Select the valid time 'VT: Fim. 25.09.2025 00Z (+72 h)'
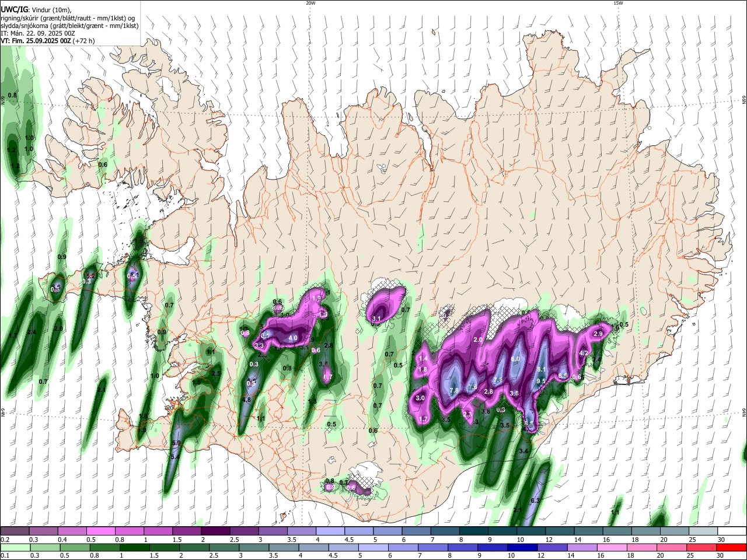The image size is (747, 560). 48,41
